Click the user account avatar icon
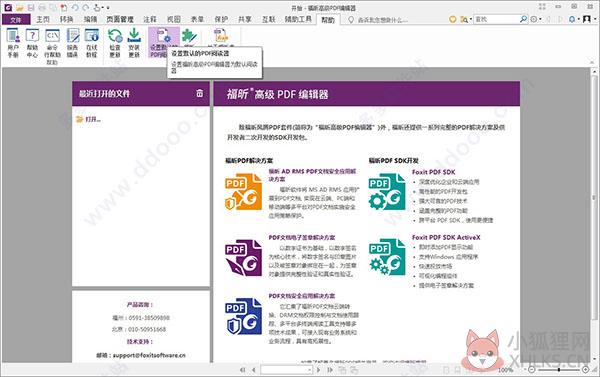Image resolution: width=600 pixels, height=377 pixels. [x=587, y=19]
